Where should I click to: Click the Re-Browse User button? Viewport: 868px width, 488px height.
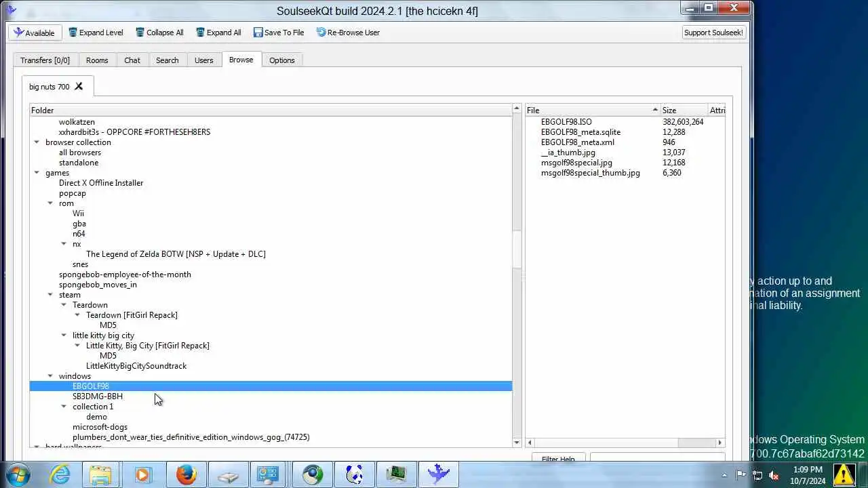coord(348,33)
